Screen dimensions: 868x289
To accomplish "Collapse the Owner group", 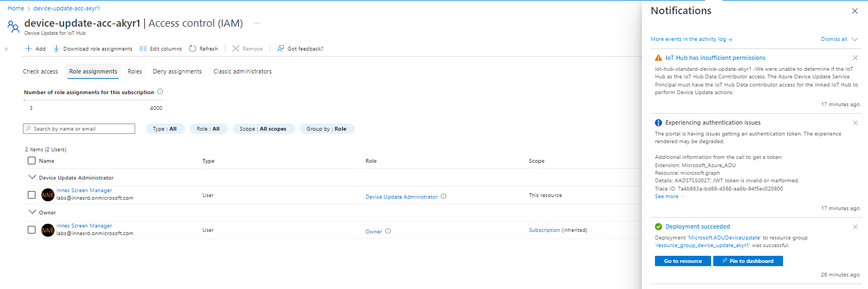I will coord(32,212).
